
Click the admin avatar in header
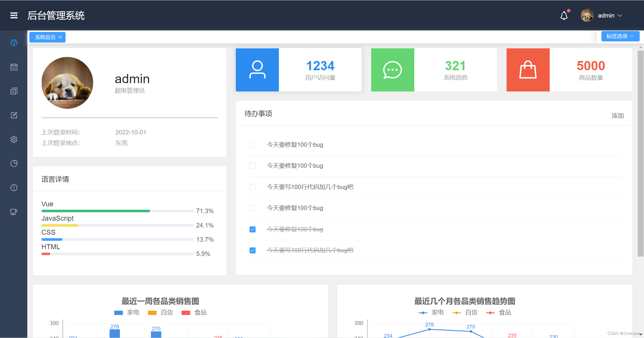(587, 16)
